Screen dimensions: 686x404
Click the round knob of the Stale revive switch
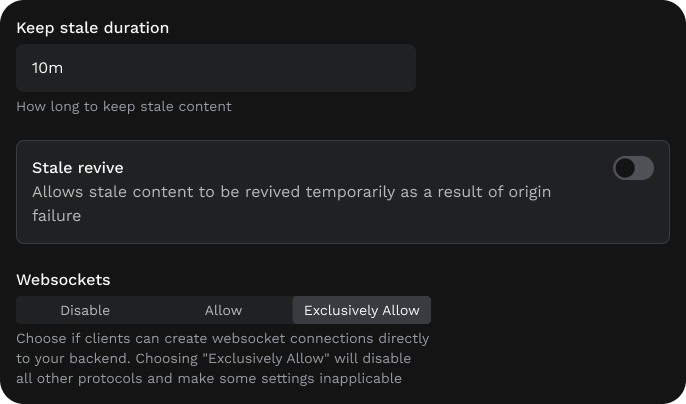(x=625, y=168)
